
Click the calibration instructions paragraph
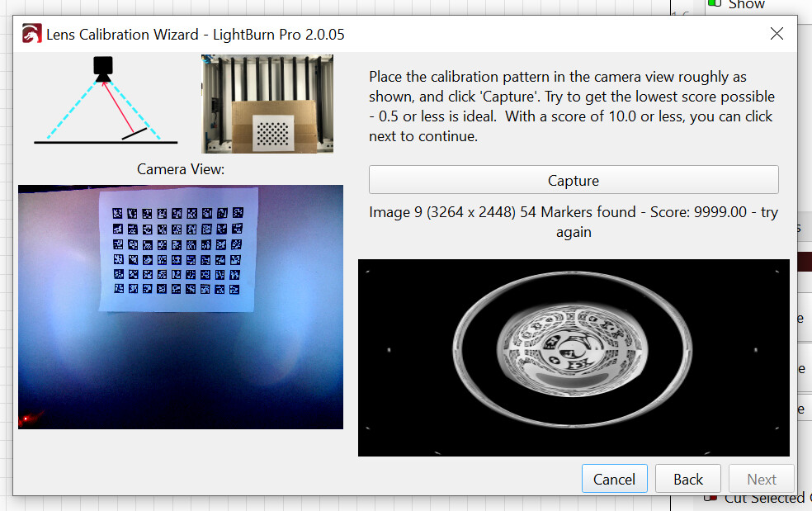tap(571, 106)
